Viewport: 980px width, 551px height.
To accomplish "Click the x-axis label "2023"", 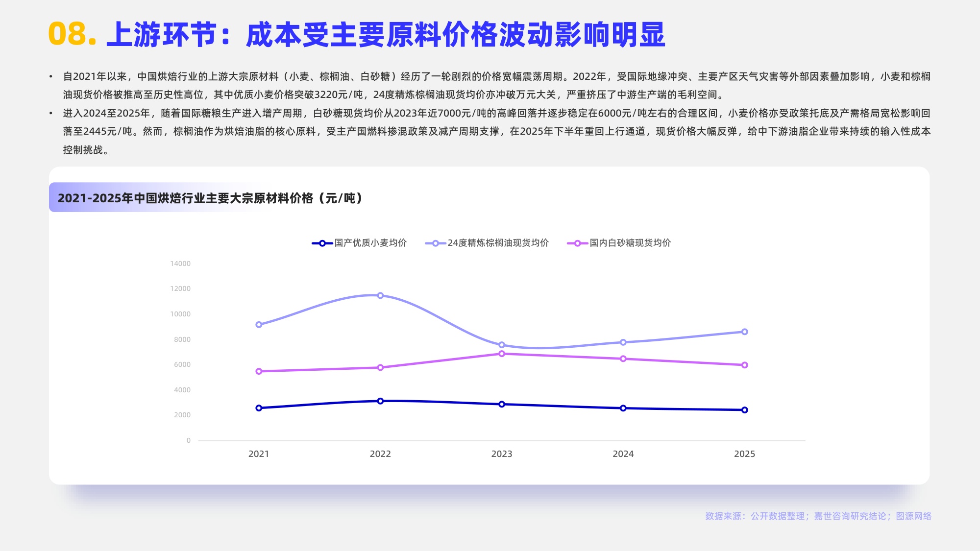I will (x=502, y=454).
